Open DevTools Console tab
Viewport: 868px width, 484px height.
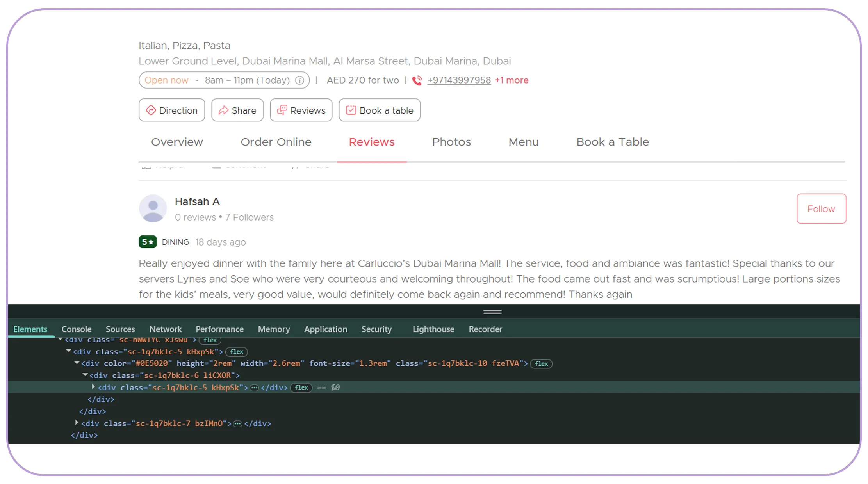tap(77, 329)
